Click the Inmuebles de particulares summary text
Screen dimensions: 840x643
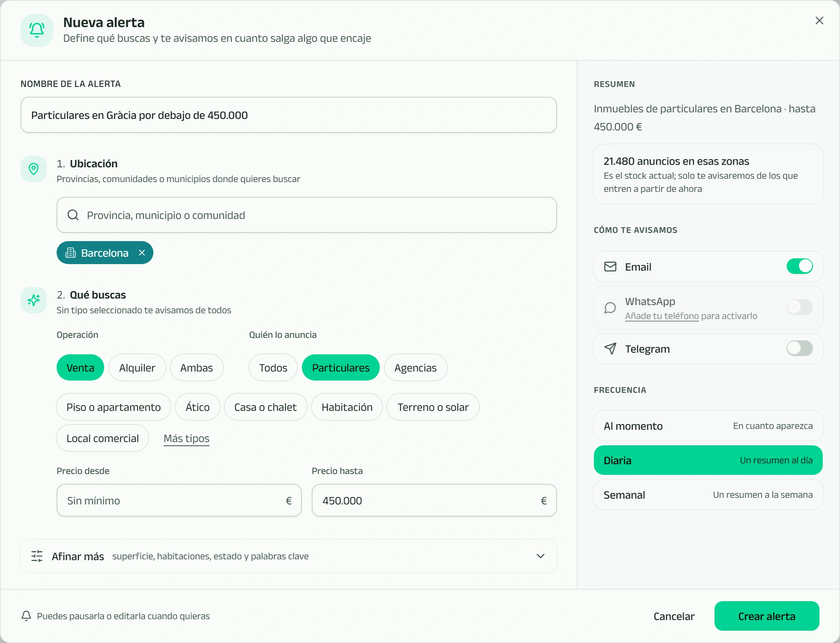pyautogui.click(x=705, y=118)
